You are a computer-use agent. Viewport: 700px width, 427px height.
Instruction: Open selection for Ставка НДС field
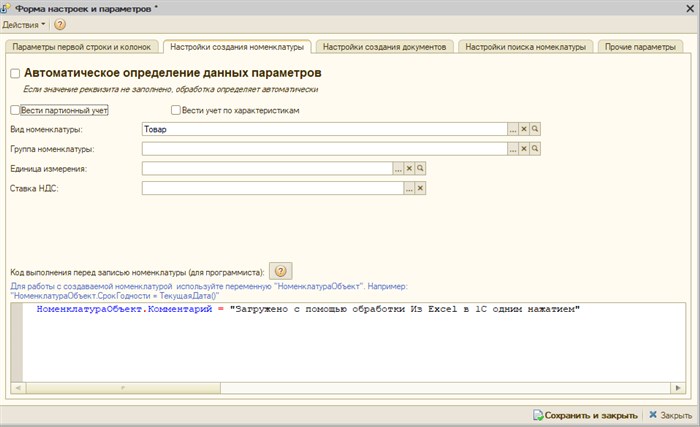409,188
